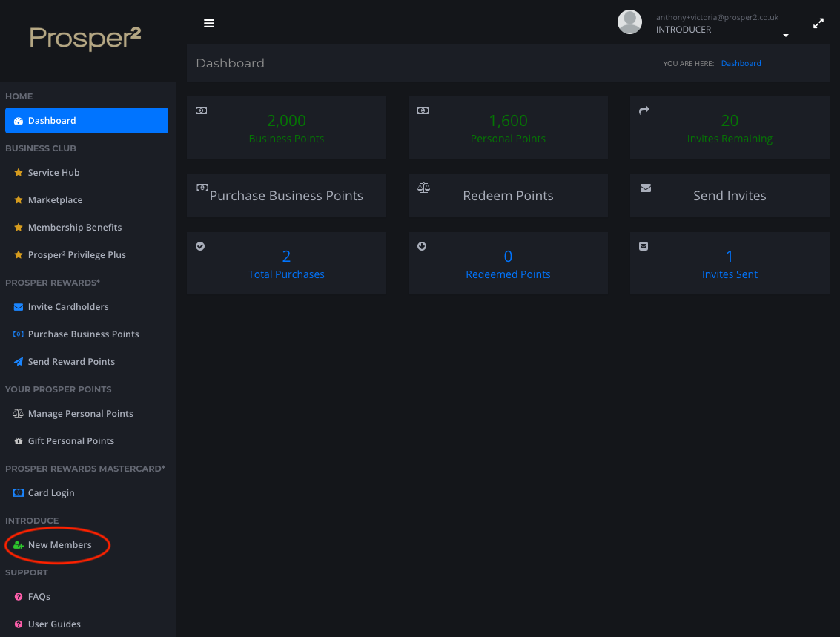Click the Invites Sent link

pos(730,274)
